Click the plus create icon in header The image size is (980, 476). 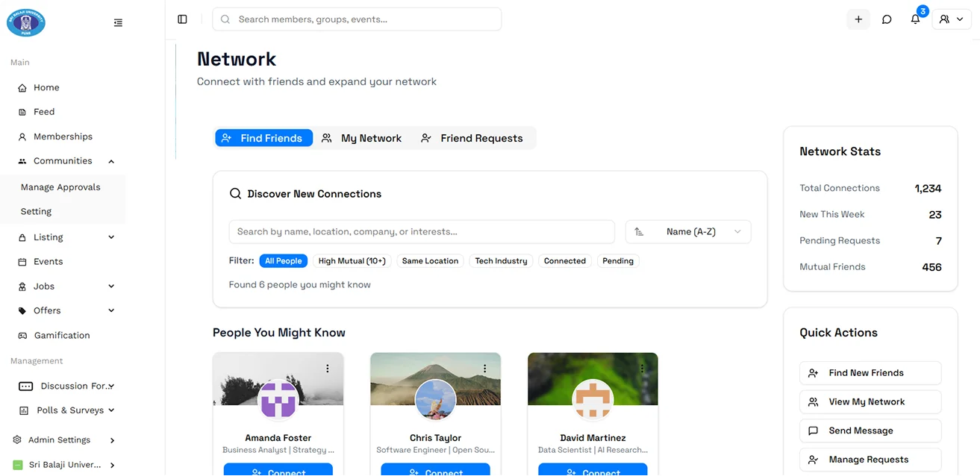858,19
